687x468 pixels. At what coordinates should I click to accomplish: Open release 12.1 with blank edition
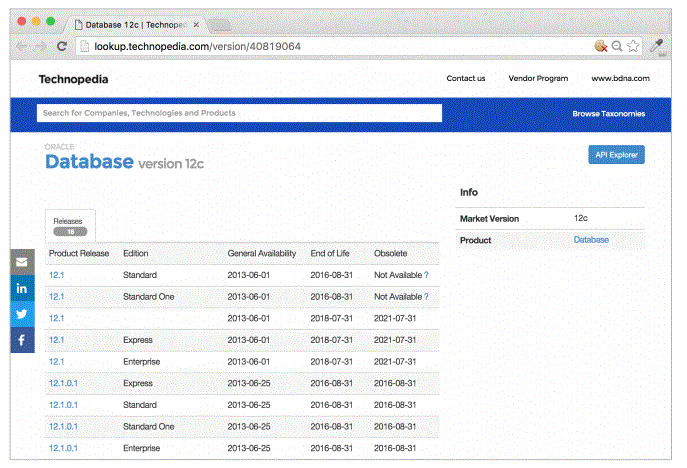57,318
